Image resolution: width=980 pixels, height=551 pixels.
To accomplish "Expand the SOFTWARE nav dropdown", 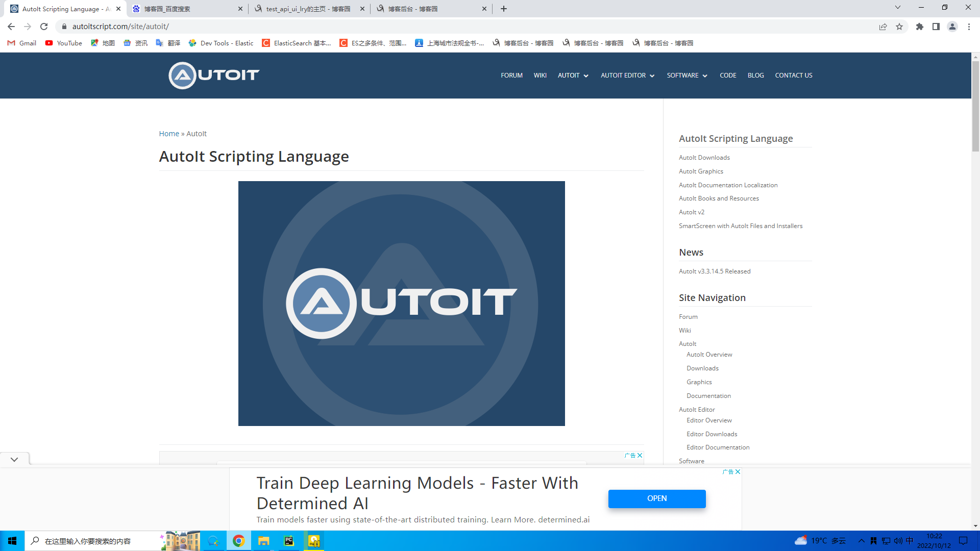I will (x=687, y=76).
